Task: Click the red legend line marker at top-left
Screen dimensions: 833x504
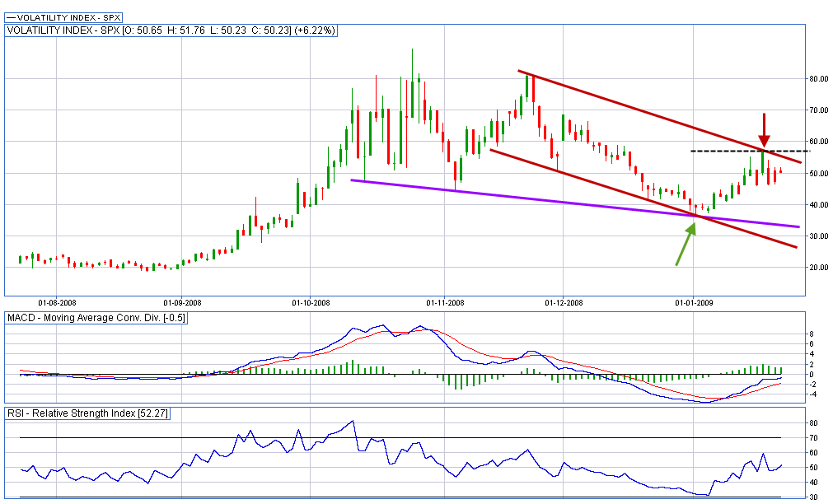Action: point(12,16)
